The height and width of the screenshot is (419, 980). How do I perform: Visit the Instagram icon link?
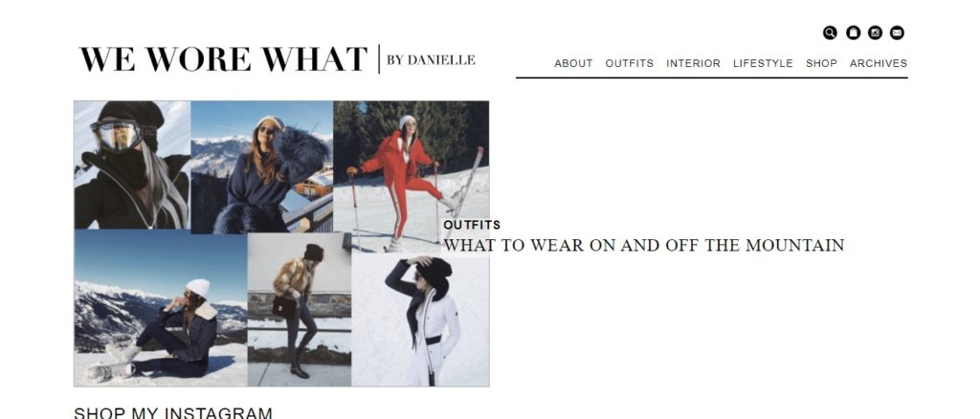pos(875,33)
